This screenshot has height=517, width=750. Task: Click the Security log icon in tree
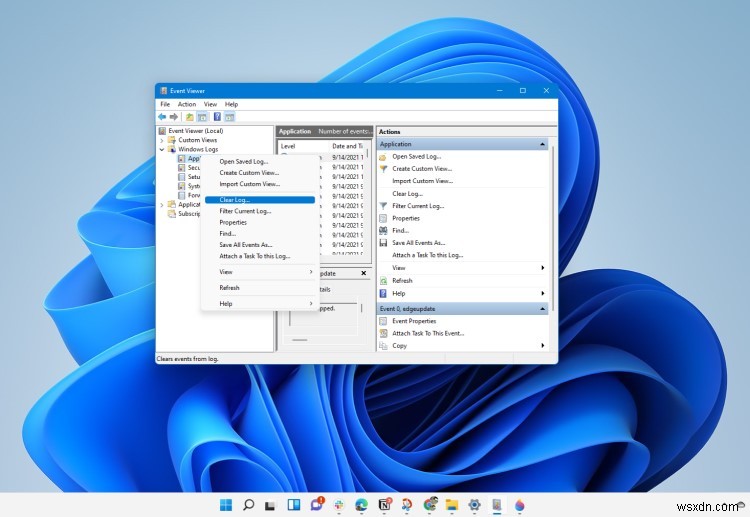pos(181,168)
